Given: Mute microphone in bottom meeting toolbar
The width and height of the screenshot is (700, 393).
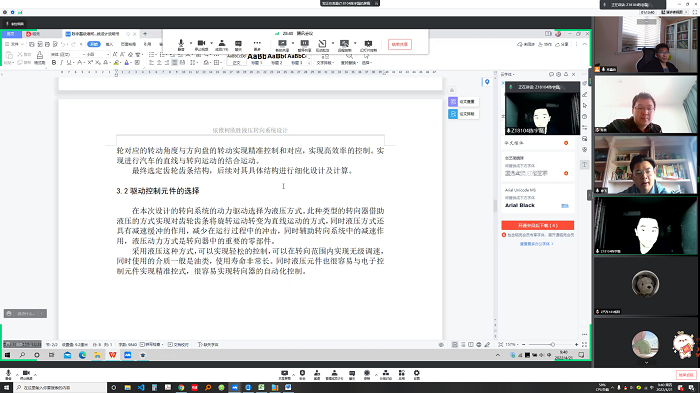Looking at the screenshot, I should pos(8,373).
